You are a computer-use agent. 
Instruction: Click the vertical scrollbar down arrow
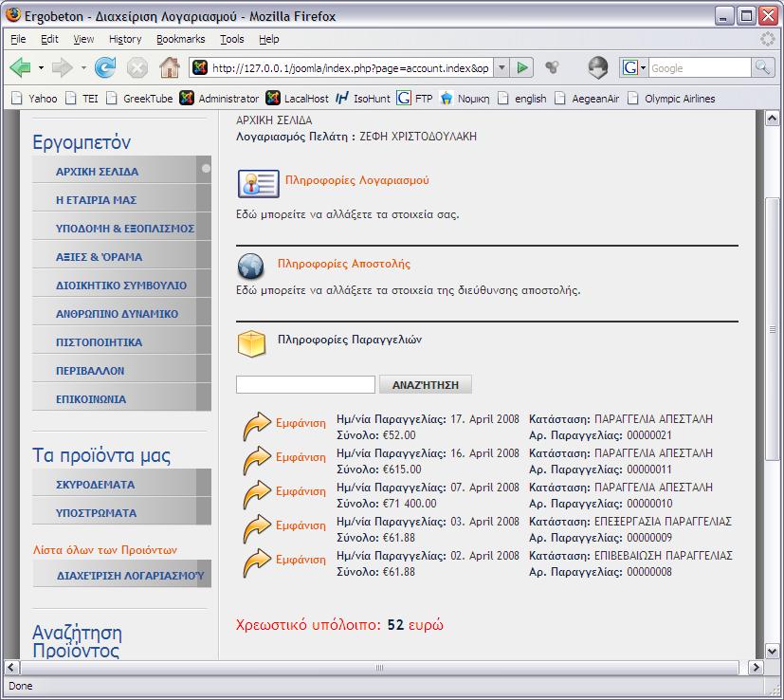coord(772,651)
